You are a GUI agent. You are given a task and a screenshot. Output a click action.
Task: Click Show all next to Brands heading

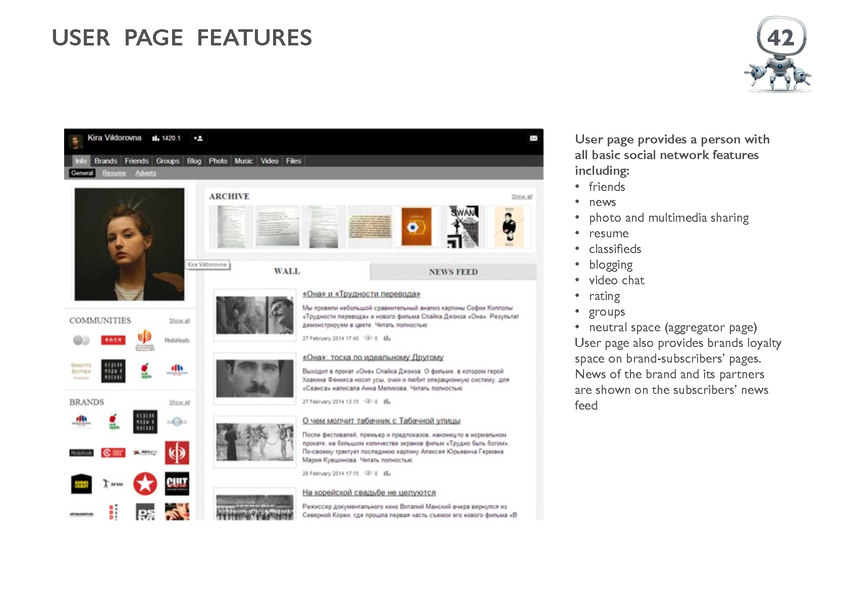[x=179, y=403]
